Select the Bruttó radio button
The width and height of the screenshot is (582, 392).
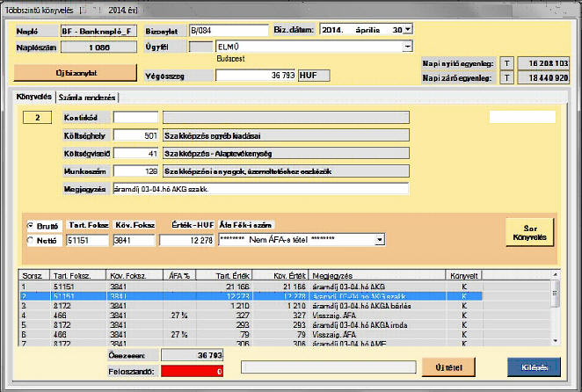[x=31, y=226]
